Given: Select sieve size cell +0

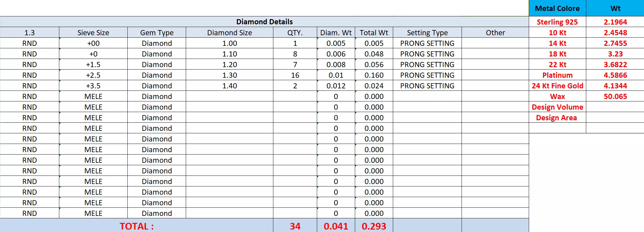Looking at the screenshot, I should [93, 54].
